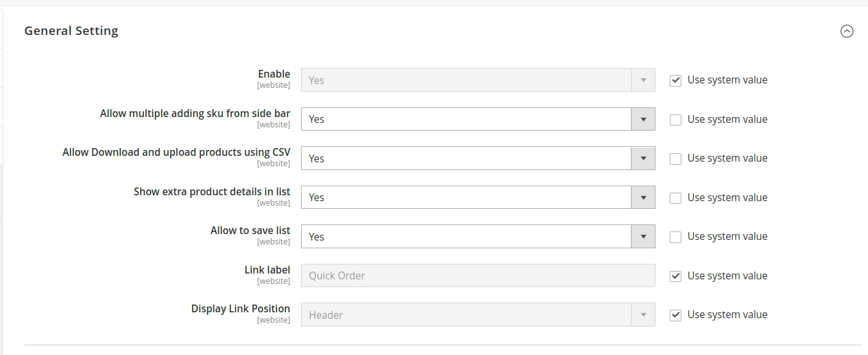Click dropdown arrow of Allow to save list

[x=643, y=237]
